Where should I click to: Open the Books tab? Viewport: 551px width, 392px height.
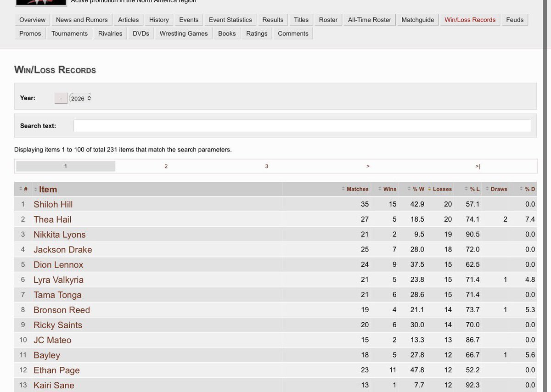tap(227, 34)
